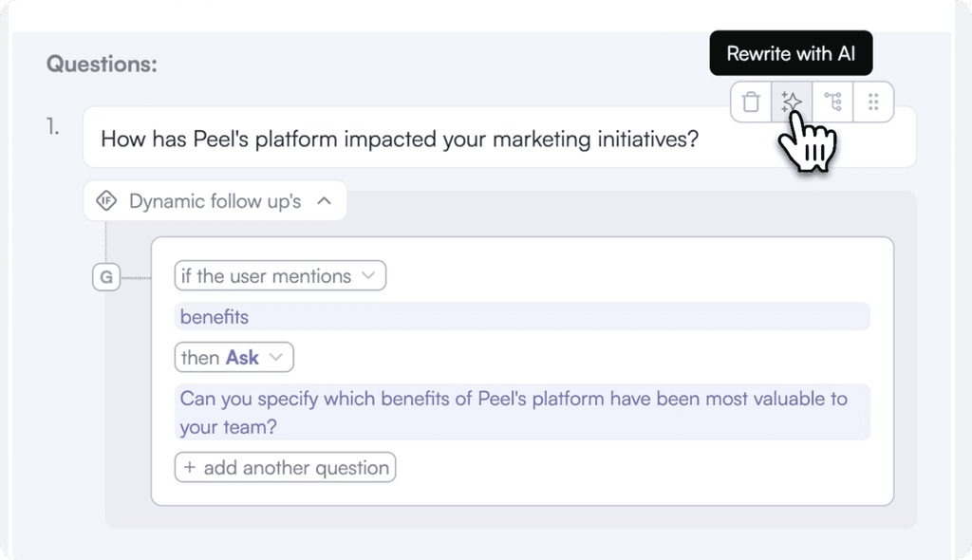Click the chevron next to 'if the user mentions'

click(x=369, y=276)
